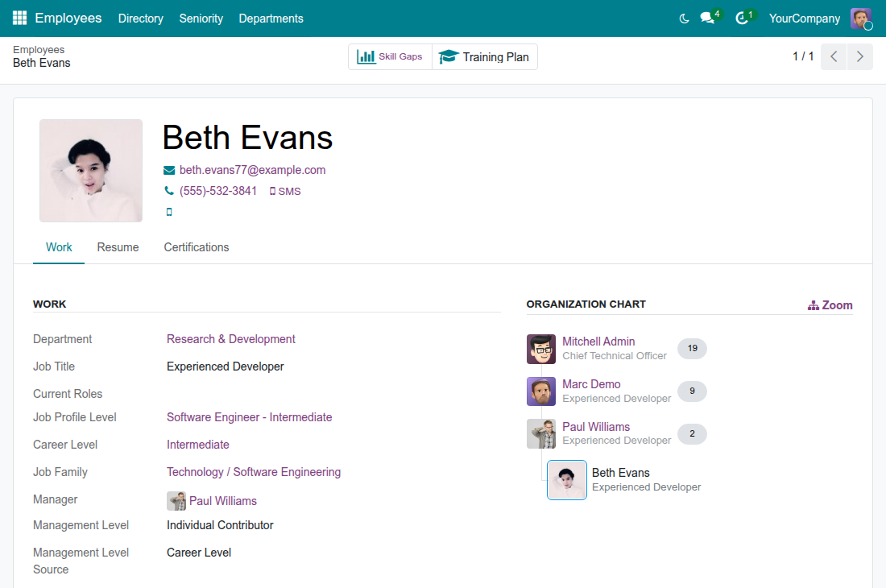The width and height of the screenshot is (886, 588).
Task: Open Software Engineer - Intermediate profile link
Action: click(x=249, y=417)
